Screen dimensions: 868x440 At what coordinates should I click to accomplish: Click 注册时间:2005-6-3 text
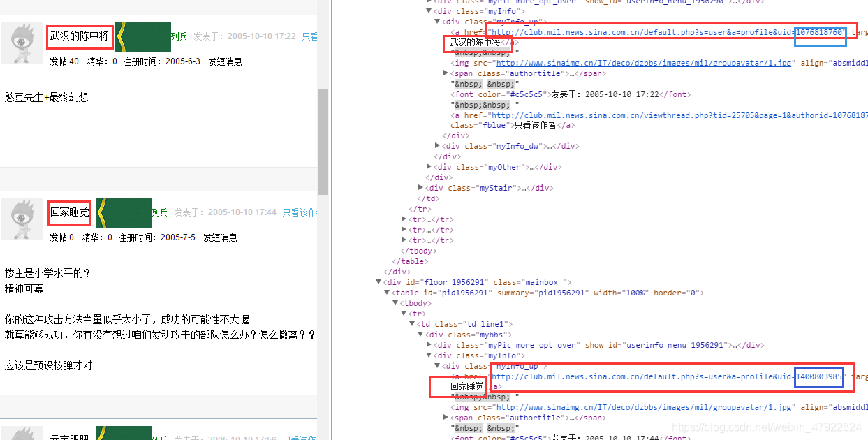click(161, 61)
